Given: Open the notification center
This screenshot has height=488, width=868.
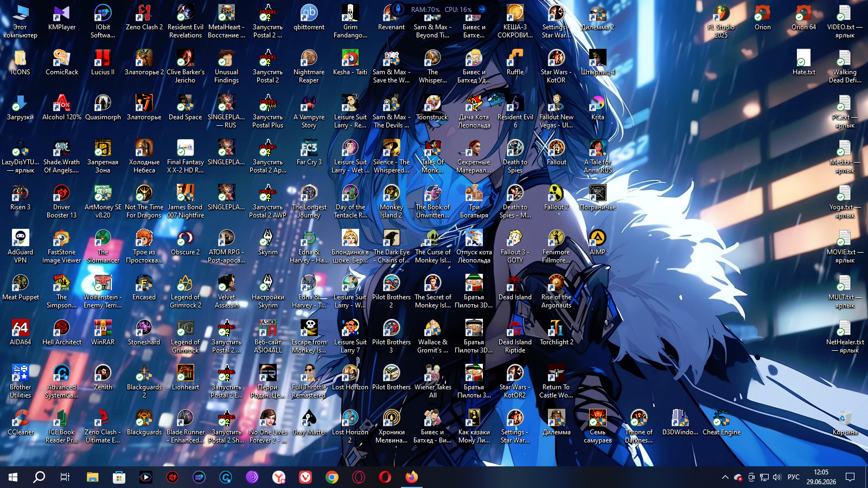Looking at the screenshot, I should [850, 477].
